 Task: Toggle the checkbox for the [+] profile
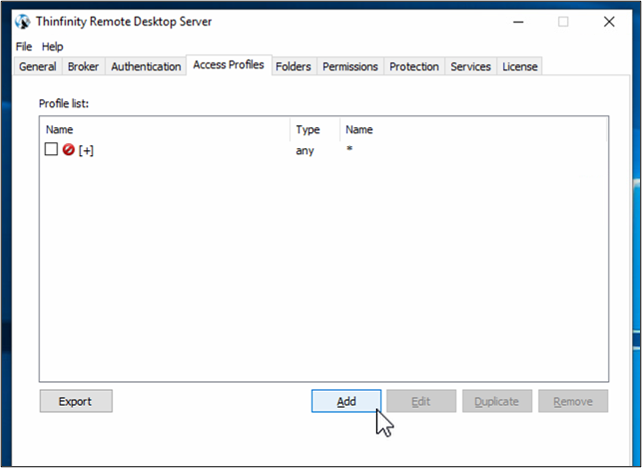click(x=51, y=150)
